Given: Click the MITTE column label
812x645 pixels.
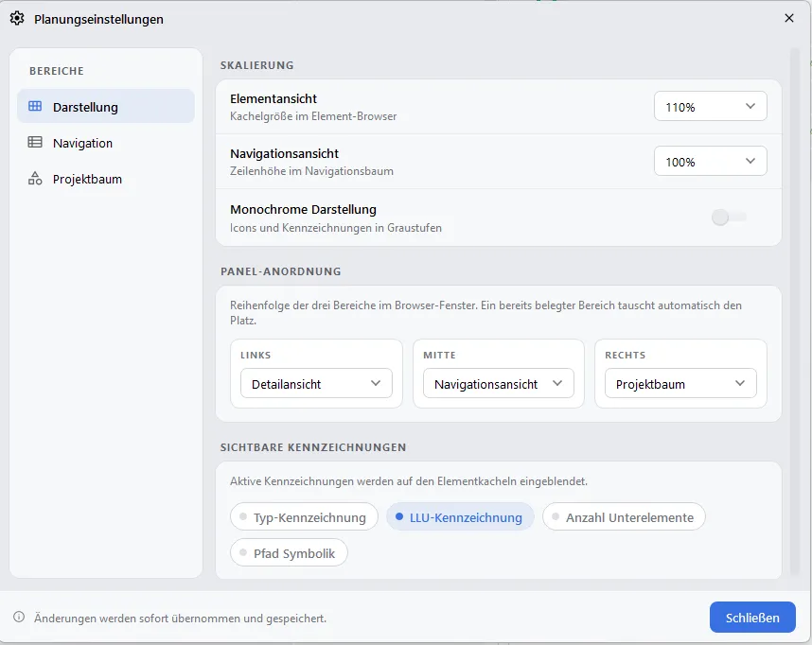Looking at the screenshot, I should (x=439, y=355).
